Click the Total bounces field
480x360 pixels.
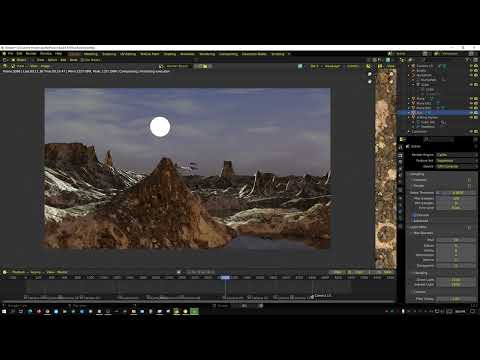point(457,240)
